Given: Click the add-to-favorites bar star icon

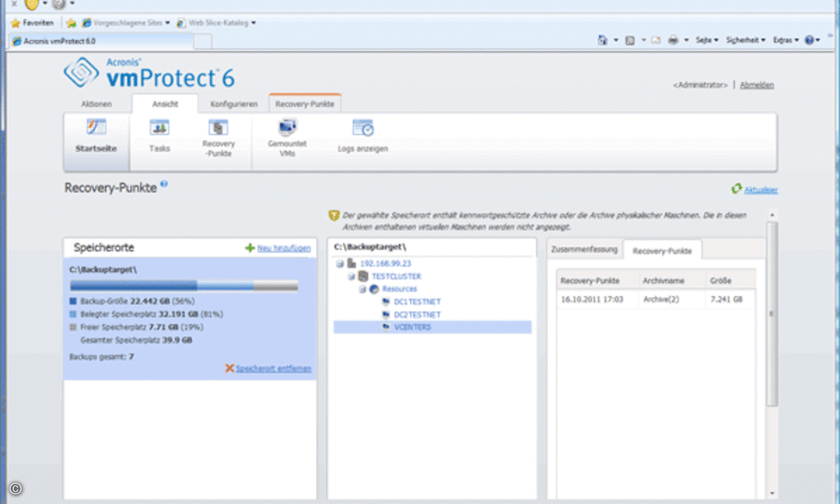Looking at the screenshot, I should [x=71, y=22].
